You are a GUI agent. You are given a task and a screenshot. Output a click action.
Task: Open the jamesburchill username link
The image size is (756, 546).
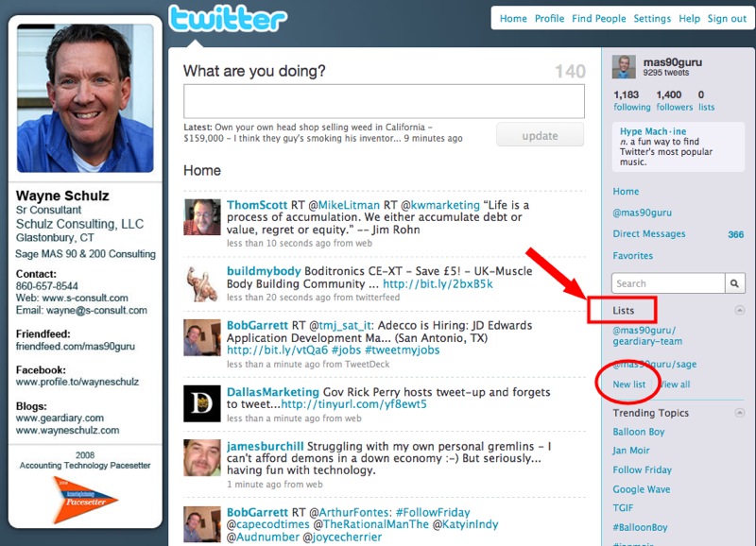pos(266,446)
